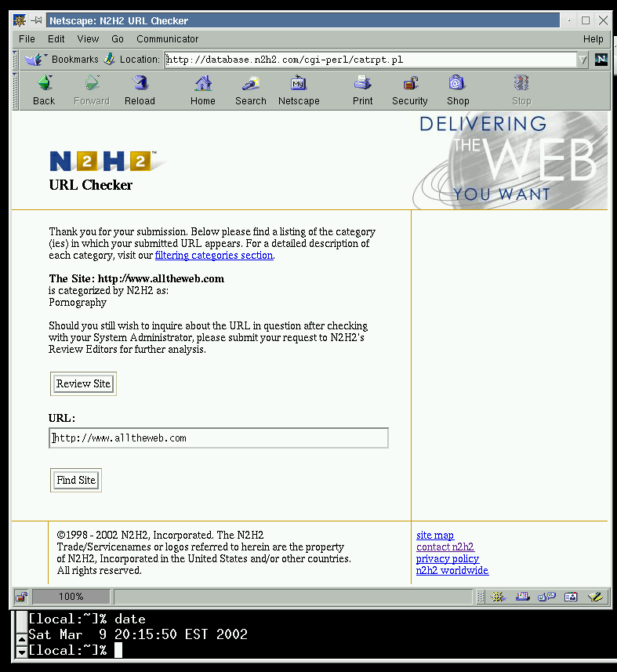
Task: Open the Edit menu
Action: tap(56, 39)
